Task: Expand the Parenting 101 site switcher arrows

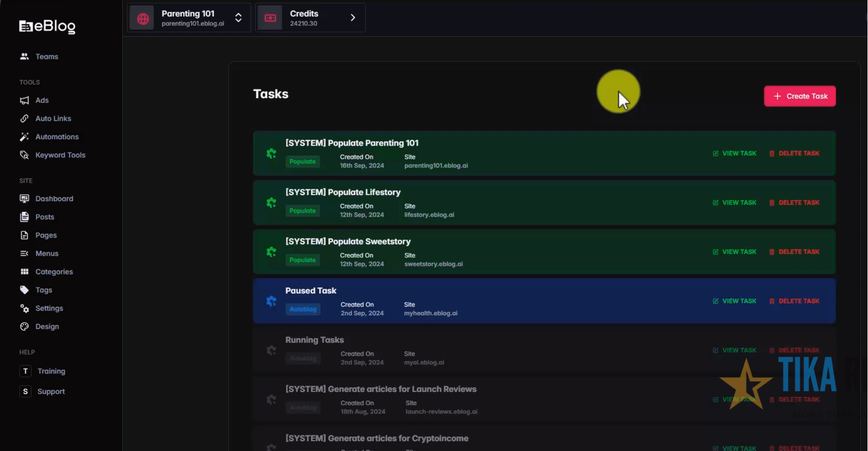Action: tap(238, 18)
